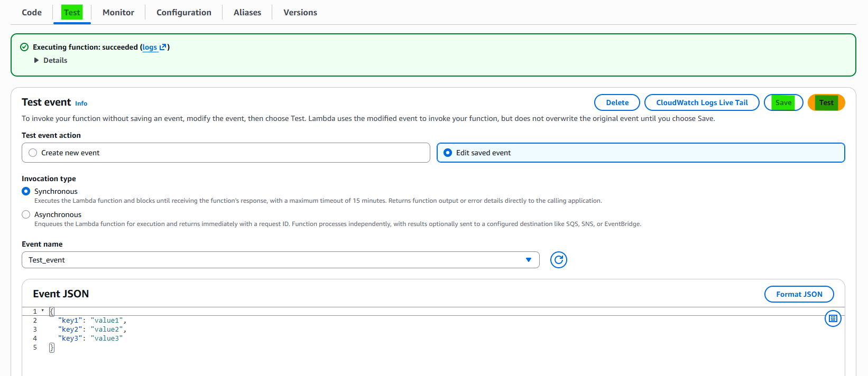Click the "key3": "value3" line in editor
Image resolution: width=868 pixels, height=376 pixels.
(x=90, y=339)
